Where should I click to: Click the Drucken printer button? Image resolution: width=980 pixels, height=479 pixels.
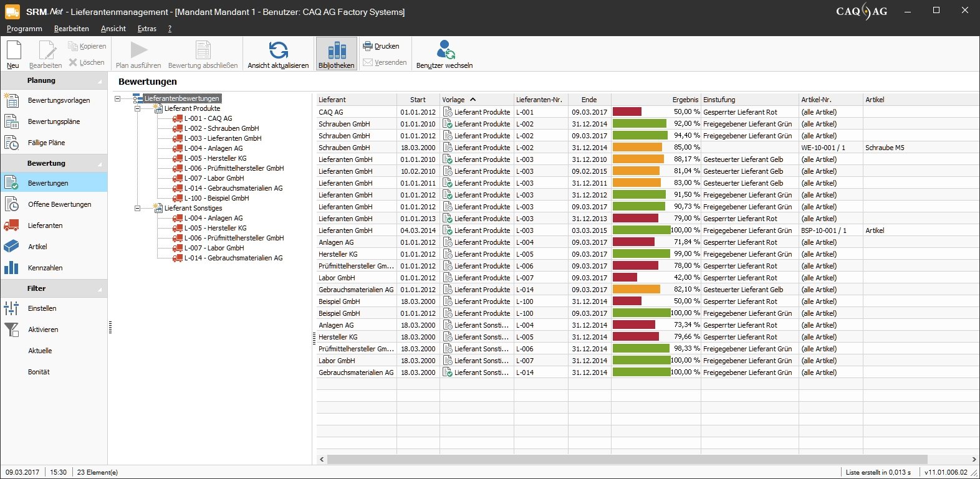point(381,46)
